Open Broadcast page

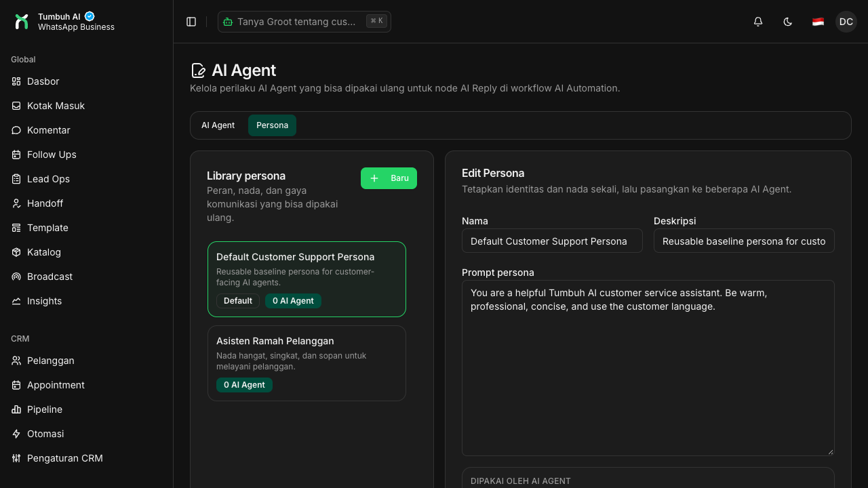pos(86,277)
